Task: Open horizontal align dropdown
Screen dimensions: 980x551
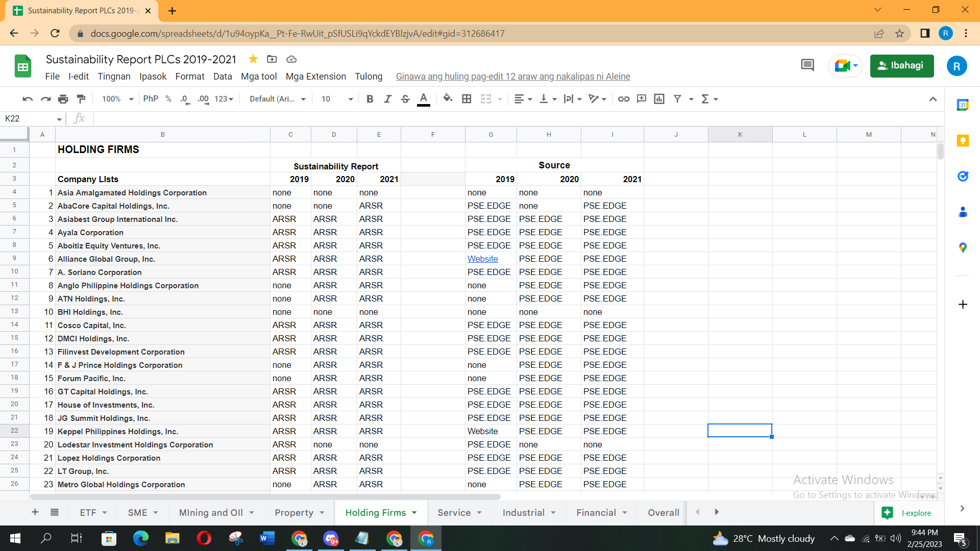Action: [523, 99]
